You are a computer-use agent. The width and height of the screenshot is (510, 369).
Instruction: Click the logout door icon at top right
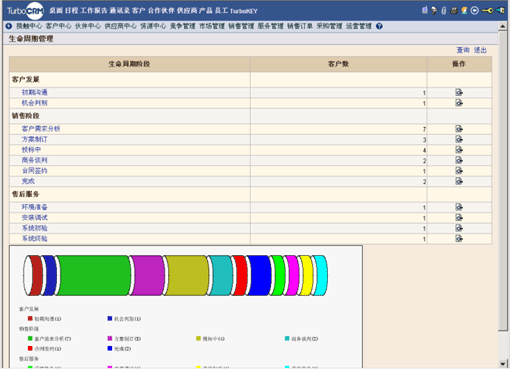pyautogui.click(x=501, y=11)
